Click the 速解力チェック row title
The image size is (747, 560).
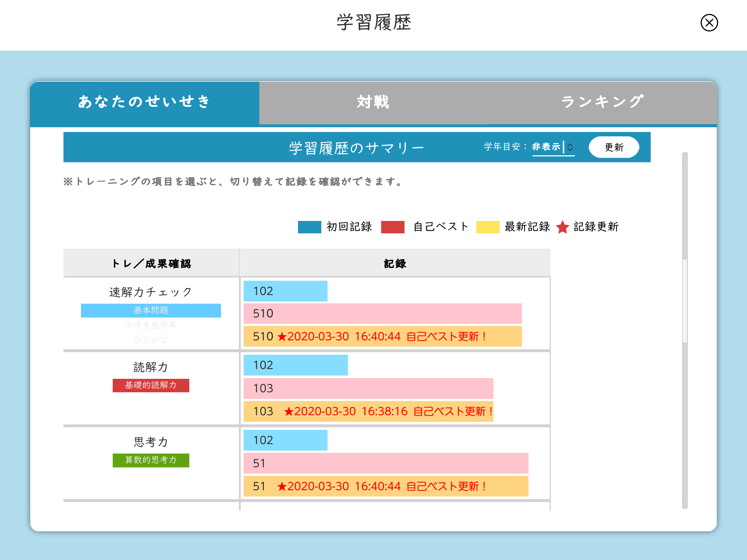pos(151,292)
